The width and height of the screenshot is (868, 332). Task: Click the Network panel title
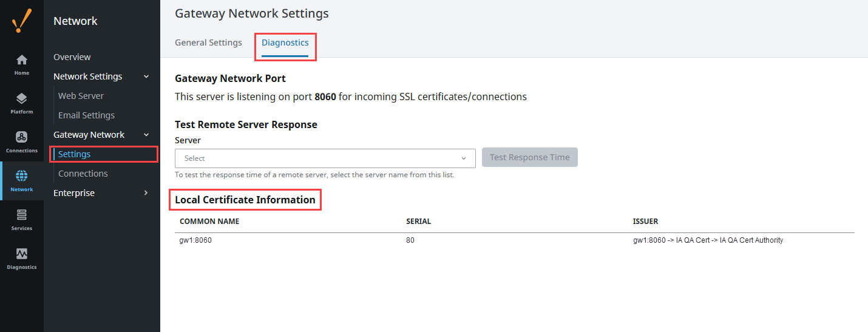pos(75,21)
